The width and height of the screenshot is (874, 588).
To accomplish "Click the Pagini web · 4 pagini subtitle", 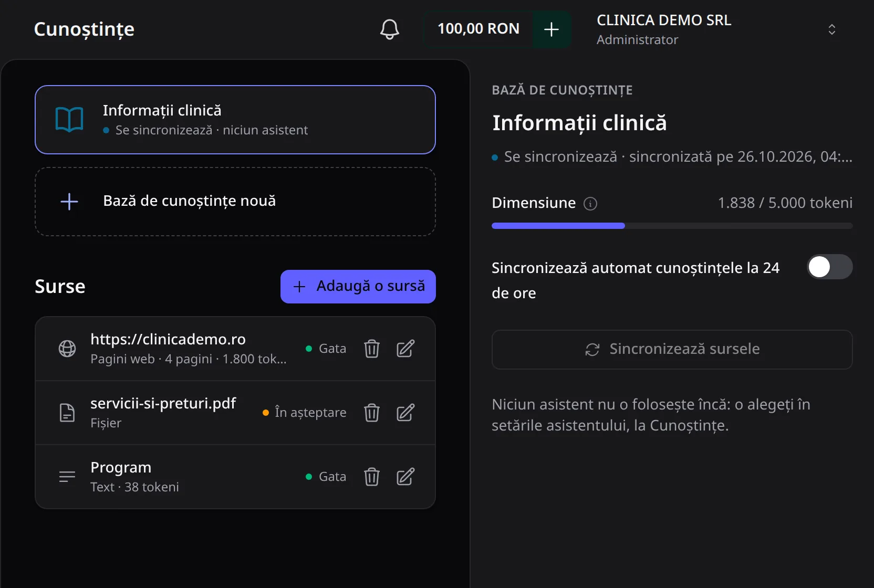I will point(189,359).
